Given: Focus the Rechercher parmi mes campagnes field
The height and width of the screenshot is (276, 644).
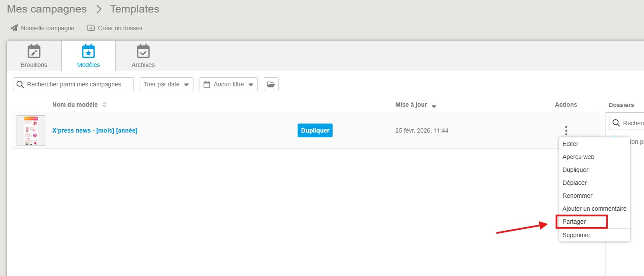Looking at the screenshot, I should [x=78, y=84].
